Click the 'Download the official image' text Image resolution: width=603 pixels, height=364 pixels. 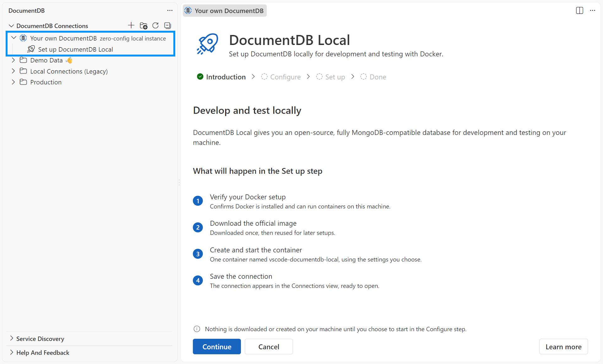click(253, 223)
